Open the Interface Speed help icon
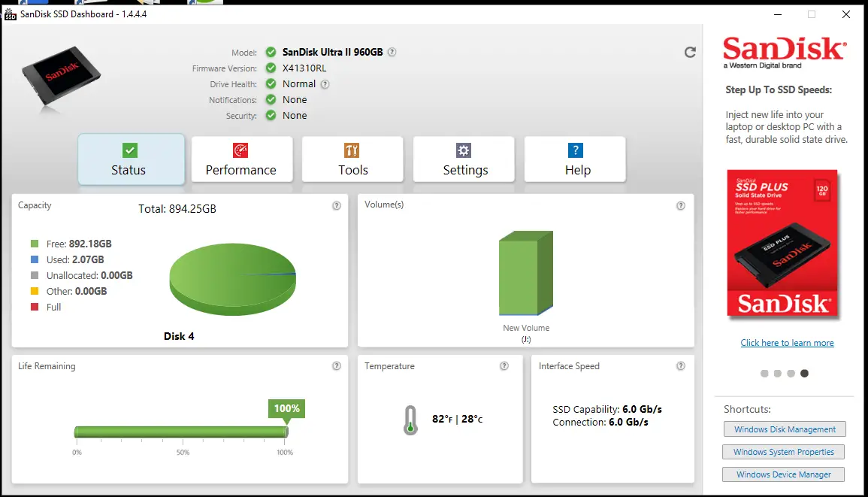This screenshot has width=868, height=497. click(681, 365)
